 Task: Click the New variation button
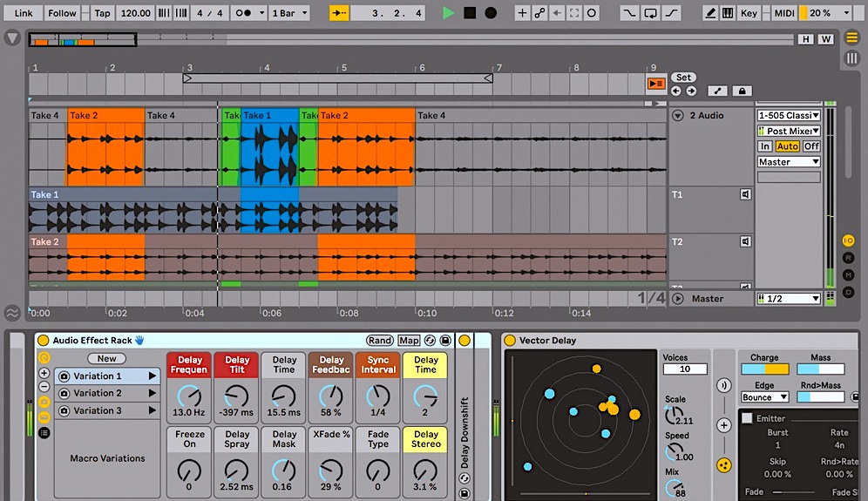pyautogui.click(x=106, y=359)
